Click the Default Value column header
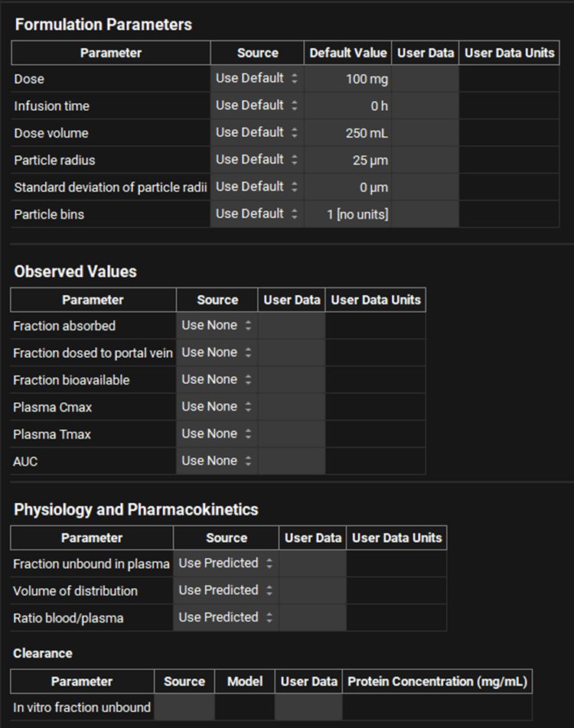574x728 pixels. (348, 53)
